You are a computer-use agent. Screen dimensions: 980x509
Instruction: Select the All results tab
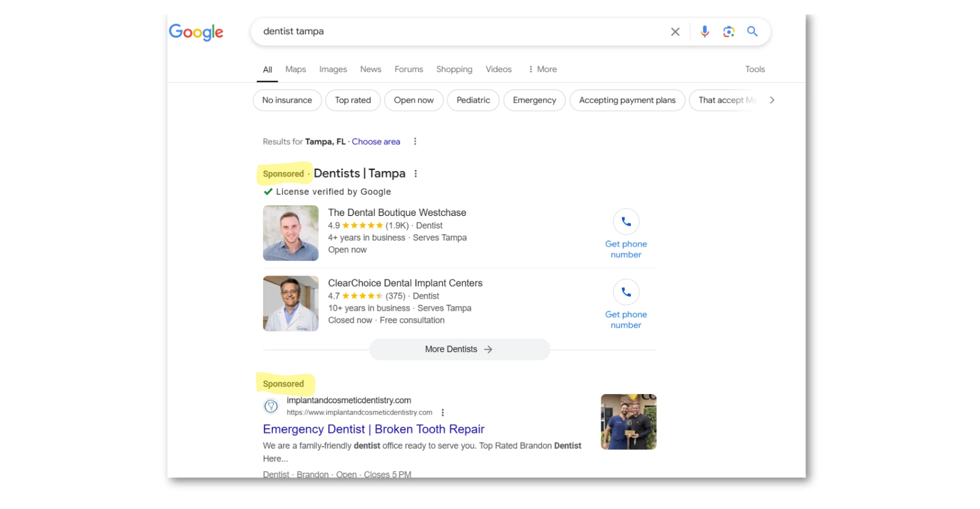coord(267,70)
